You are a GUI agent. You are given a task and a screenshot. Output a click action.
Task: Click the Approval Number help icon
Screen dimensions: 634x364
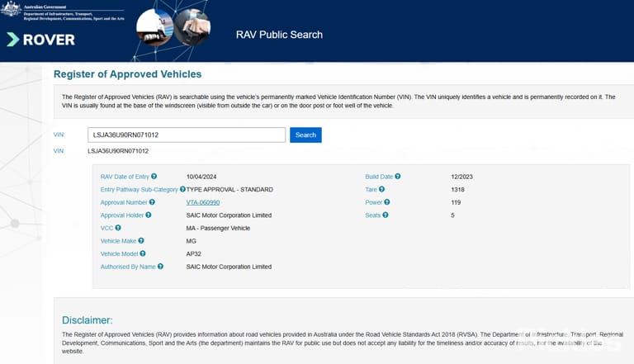tap(152, 202)
